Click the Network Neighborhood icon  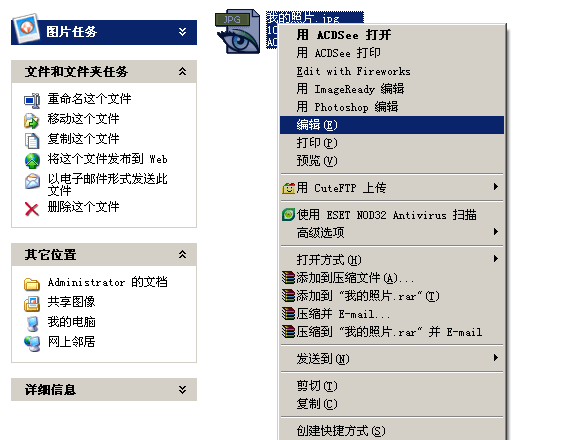click(x=32, y=344)
